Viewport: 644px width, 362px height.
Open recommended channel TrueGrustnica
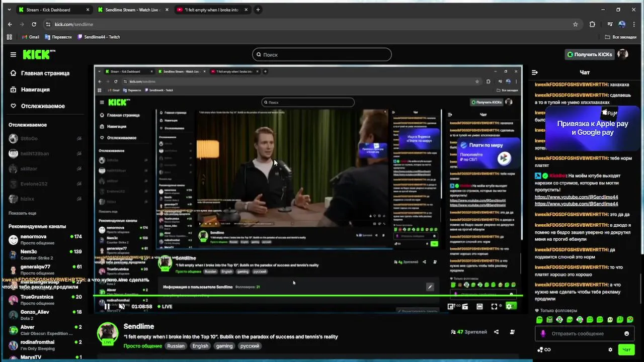[x=45, y=300]
